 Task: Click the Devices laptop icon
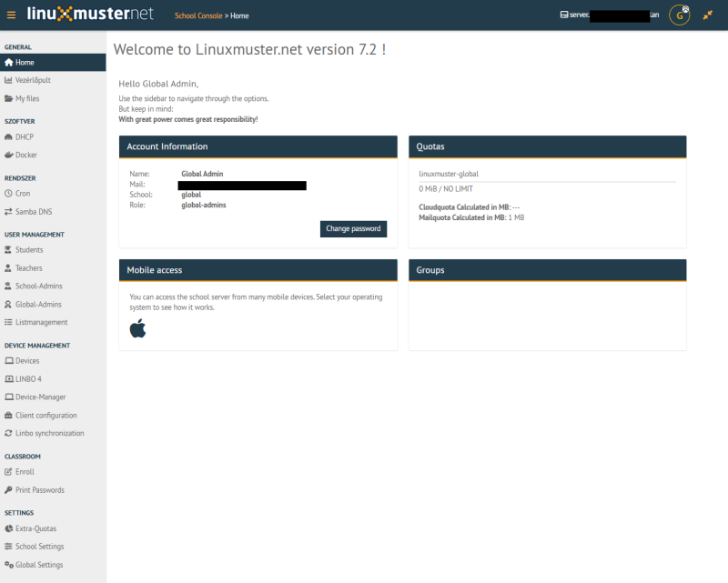(9, 361)
